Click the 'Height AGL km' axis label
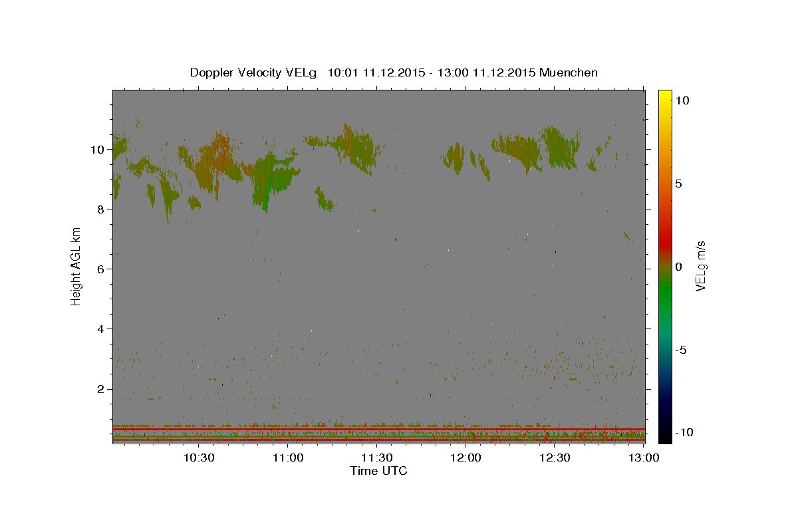Image resolution: width=798 pixels, height=532 pixels. (x=76, y=265)
